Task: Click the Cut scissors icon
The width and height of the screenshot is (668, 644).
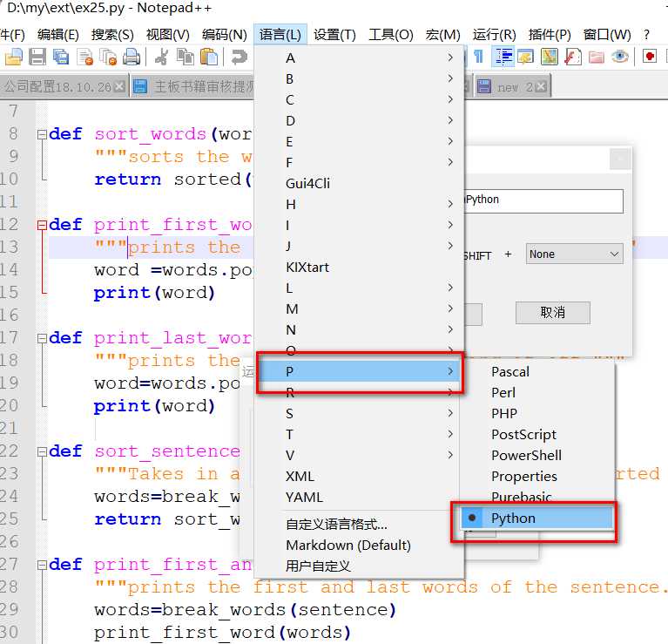Action: [x=161, y=57]
